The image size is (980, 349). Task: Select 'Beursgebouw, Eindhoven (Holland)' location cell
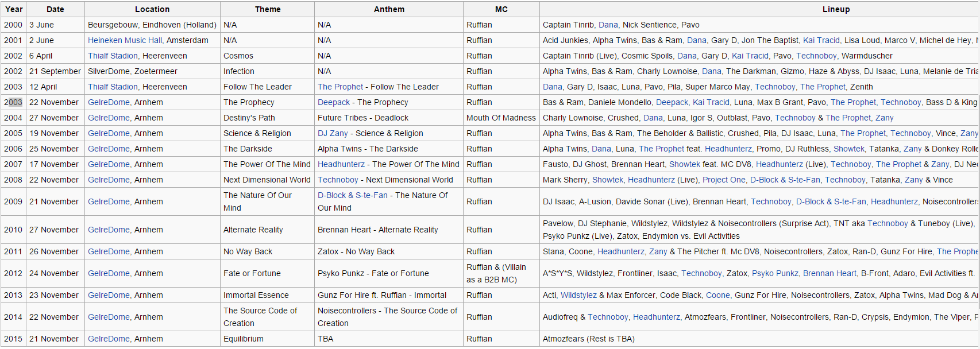pos(152,25)
